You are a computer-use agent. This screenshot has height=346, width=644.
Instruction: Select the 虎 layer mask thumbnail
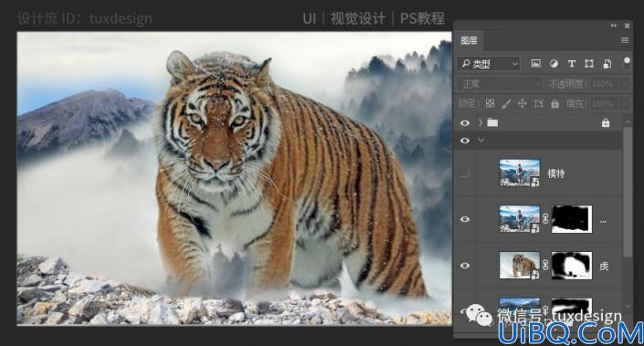[571, 266]
